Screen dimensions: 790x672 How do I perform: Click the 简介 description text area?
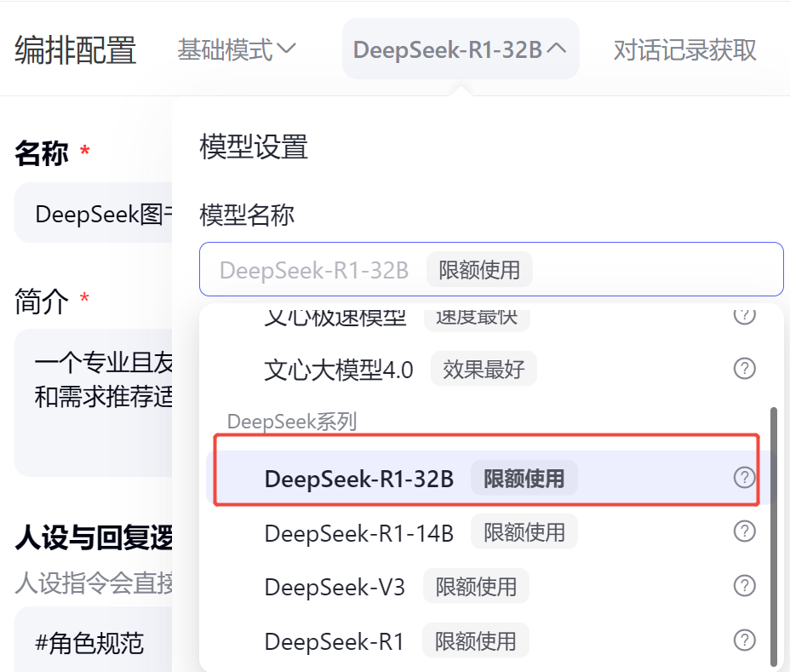tap(94, 402)
